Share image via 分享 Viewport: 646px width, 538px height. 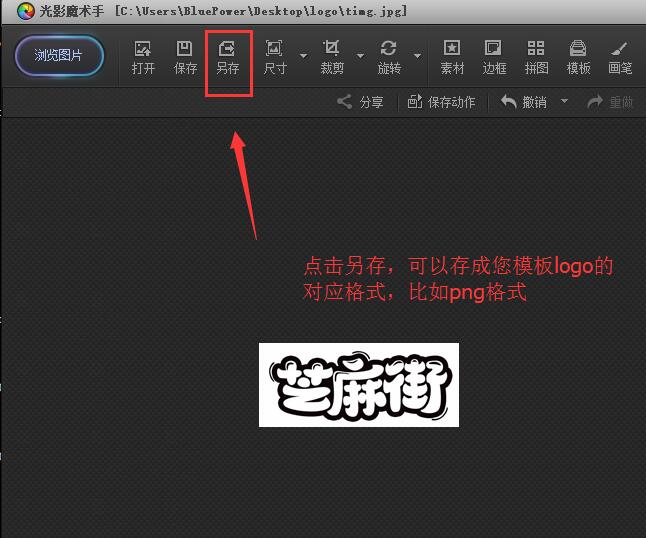(360, 102)
